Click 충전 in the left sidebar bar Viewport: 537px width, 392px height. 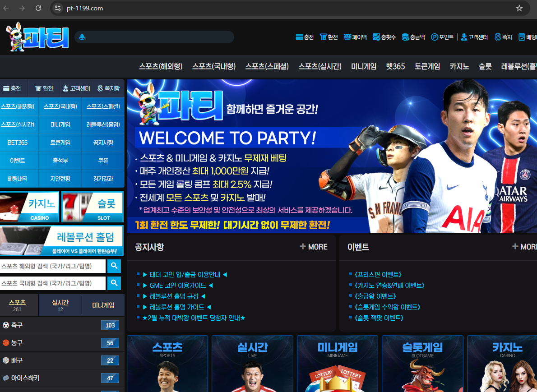(x=12, y=89)
